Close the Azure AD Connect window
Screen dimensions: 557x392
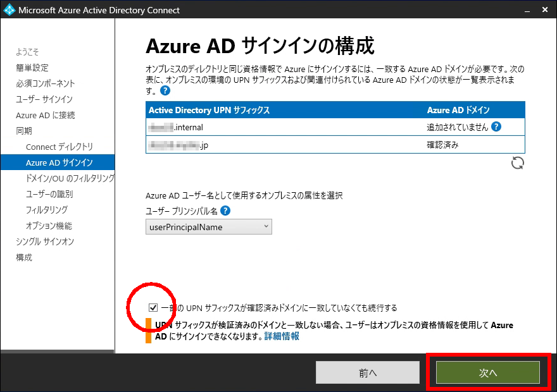coord(545,10)
